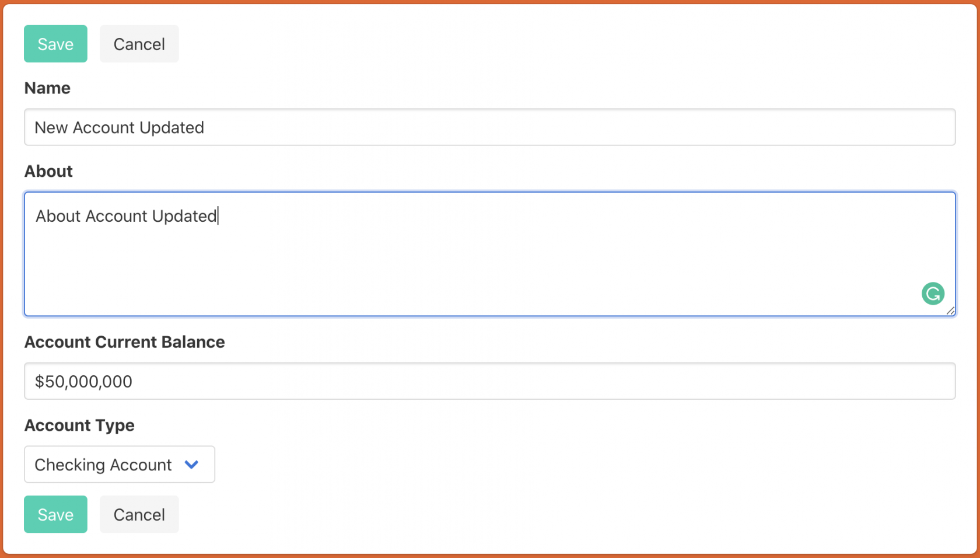Viewport: 980px width, 558px height.
Task: Click the "Checking Account" selected option text
Action: [x=103, y=465]
